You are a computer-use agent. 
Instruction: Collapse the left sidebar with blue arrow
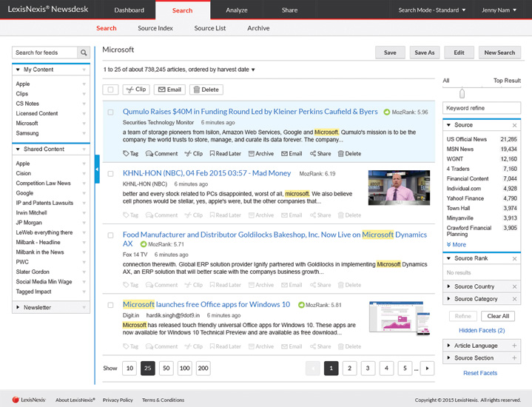[x=97, y=169]
